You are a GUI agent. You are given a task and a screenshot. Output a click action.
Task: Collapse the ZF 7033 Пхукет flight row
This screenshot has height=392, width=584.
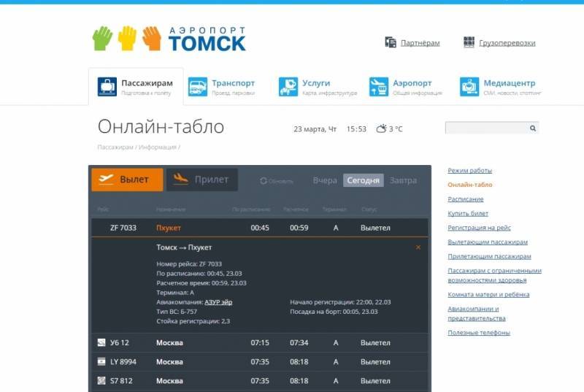tap(260, 228)
